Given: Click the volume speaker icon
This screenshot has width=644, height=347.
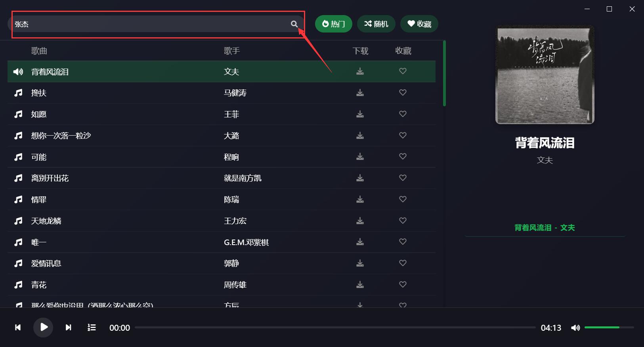Looking at the screenshot, I should (575, 328).
